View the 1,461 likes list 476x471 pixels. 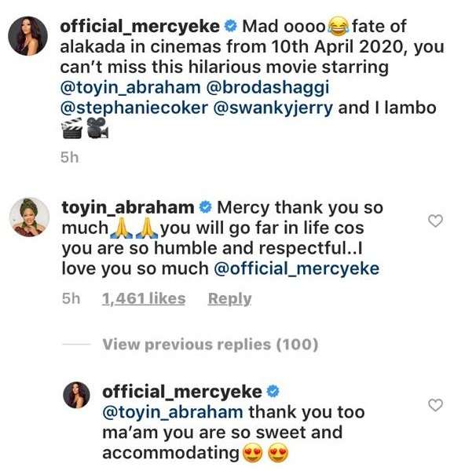144,298
